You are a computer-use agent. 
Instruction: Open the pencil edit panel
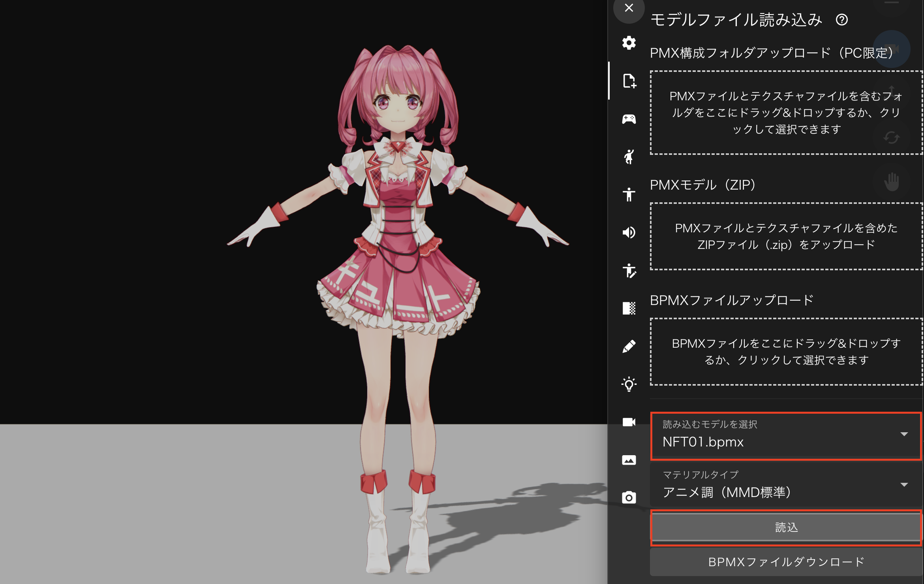(x=629, y=346)
